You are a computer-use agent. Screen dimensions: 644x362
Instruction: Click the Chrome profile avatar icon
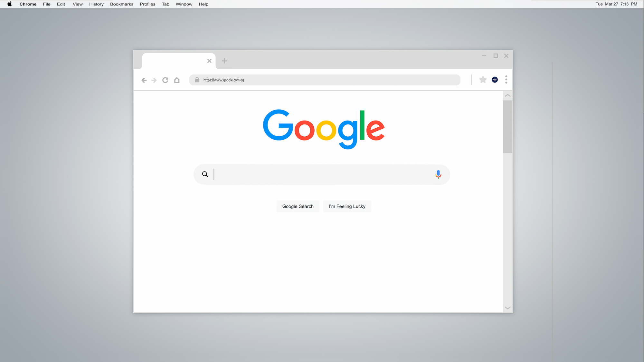(495, 80)
